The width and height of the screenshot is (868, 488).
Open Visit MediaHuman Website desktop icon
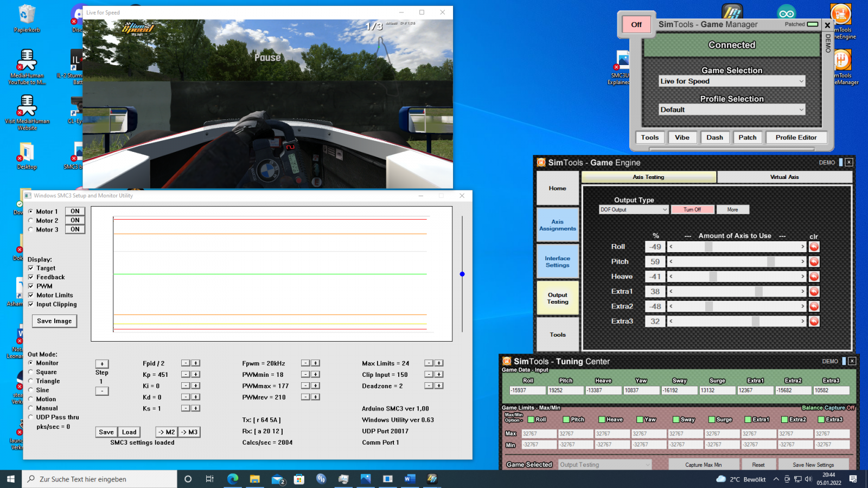point(27,112)
